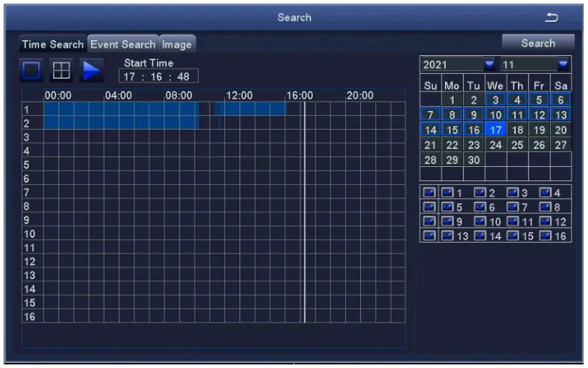Toggle channel 10 checkbox

click(x=480, y=221)
